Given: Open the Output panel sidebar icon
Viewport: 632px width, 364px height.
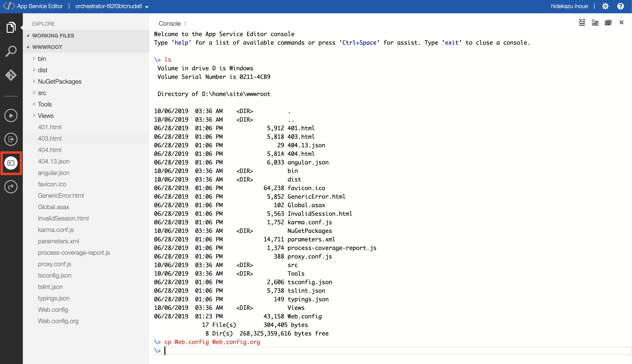Looking at the screenshot, I should click(x=11, y=139).
